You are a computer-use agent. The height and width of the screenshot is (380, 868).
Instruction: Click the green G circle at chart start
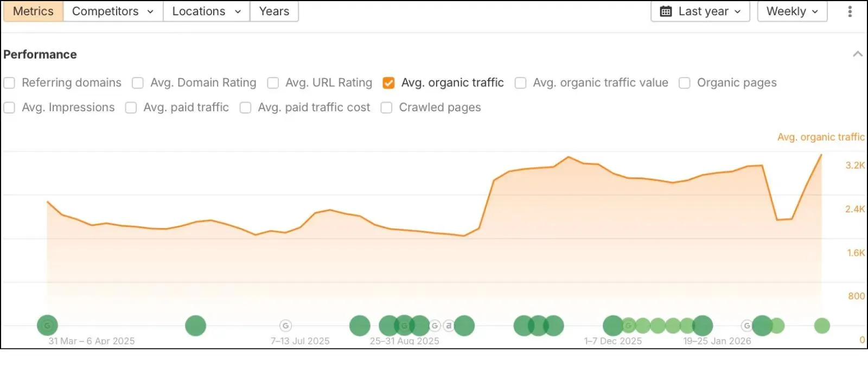[47, 326]
